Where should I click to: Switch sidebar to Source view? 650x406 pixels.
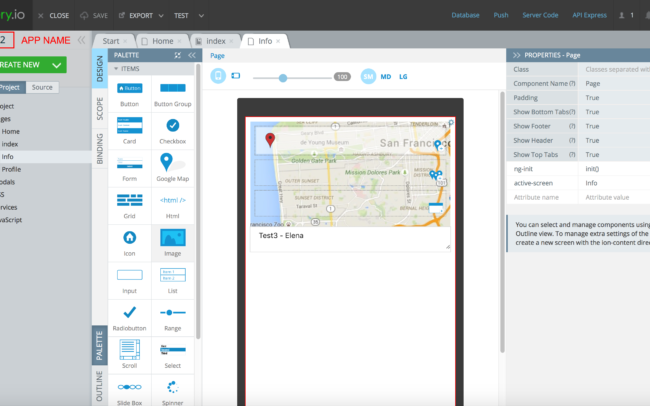click(x=42, y=87)
